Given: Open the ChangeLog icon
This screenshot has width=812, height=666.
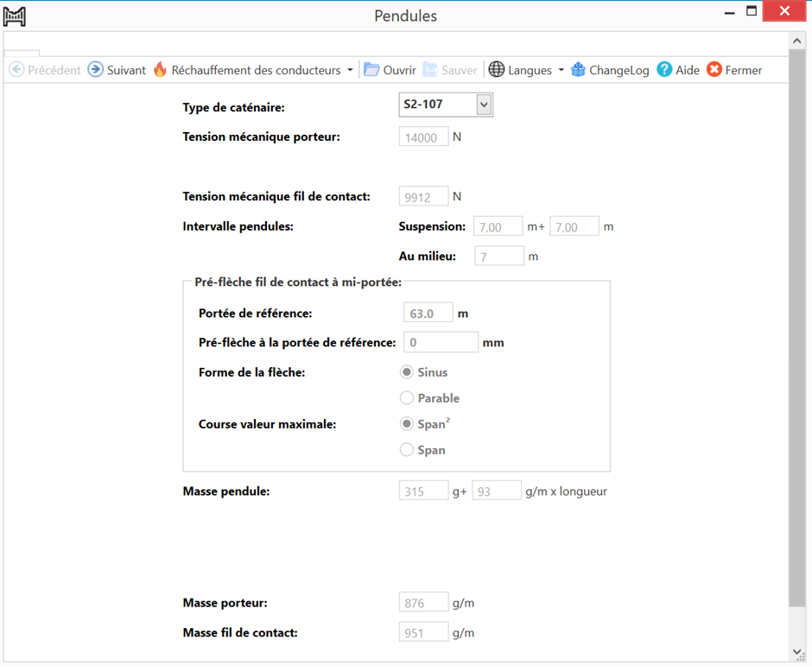Looking at the screenshot, I should (x=578, y=70).
